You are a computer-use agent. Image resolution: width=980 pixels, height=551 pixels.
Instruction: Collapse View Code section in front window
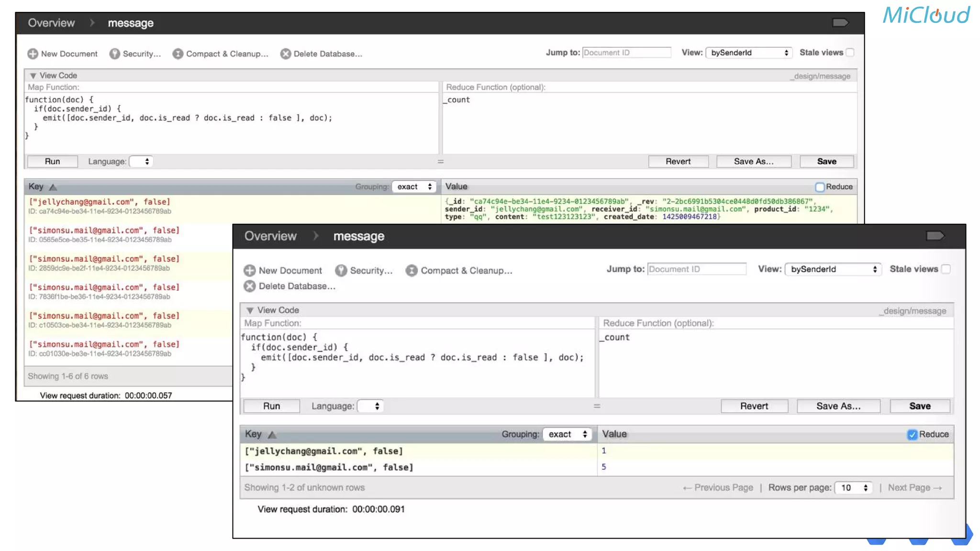point(250,310)
